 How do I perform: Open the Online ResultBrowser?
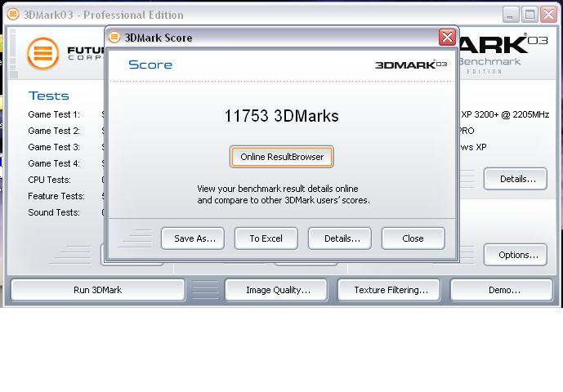pos(282,157)
